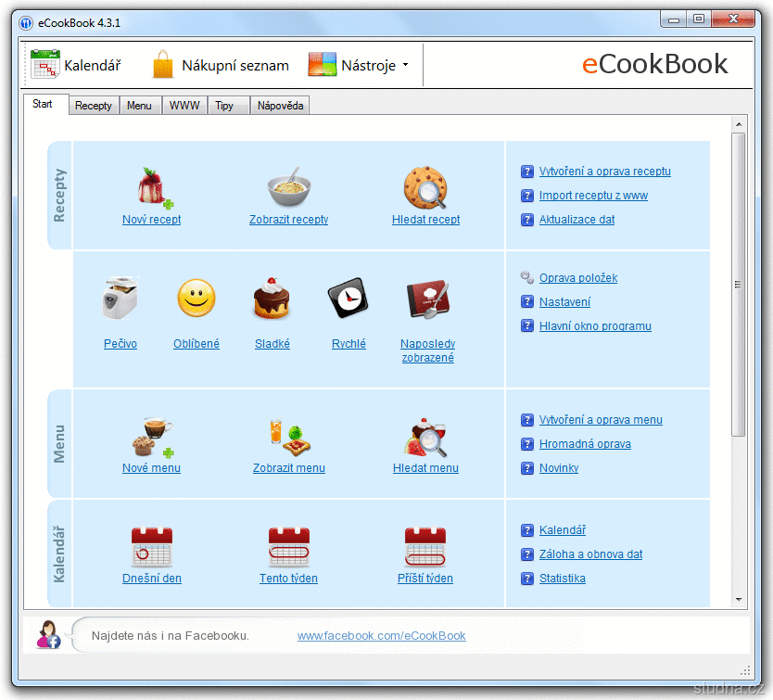Open the Nápověda tab
773x700 pixels.
(x=280, y=105)
